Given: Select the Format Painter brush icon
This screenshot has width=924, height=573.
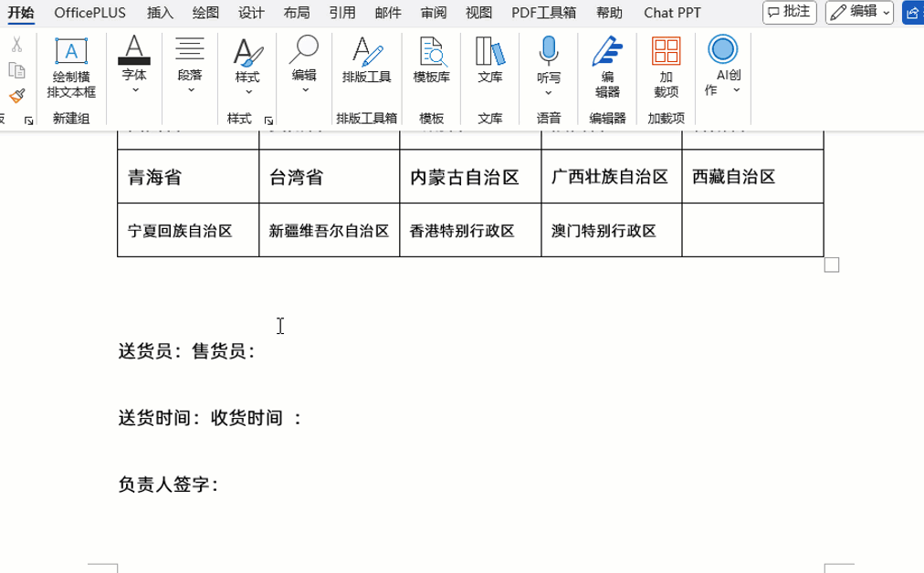Looking at the screenshot, I should pos(16,96).
